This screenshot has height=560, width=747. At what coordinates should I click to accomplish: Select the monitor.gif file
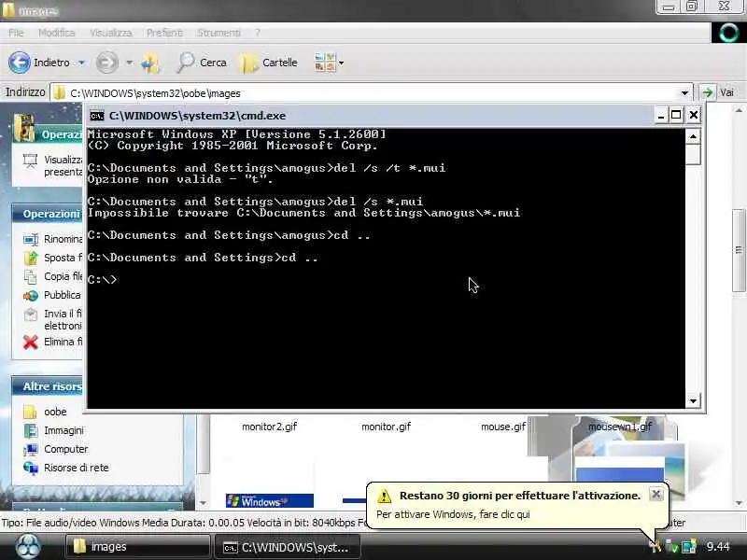tap(386, 427)
